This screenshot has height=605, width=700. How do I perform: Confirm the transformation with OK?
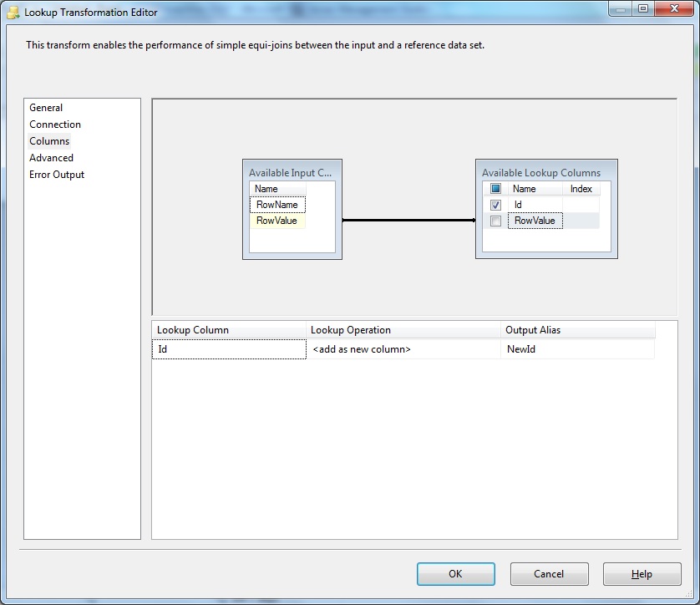[x=455, y=574]
